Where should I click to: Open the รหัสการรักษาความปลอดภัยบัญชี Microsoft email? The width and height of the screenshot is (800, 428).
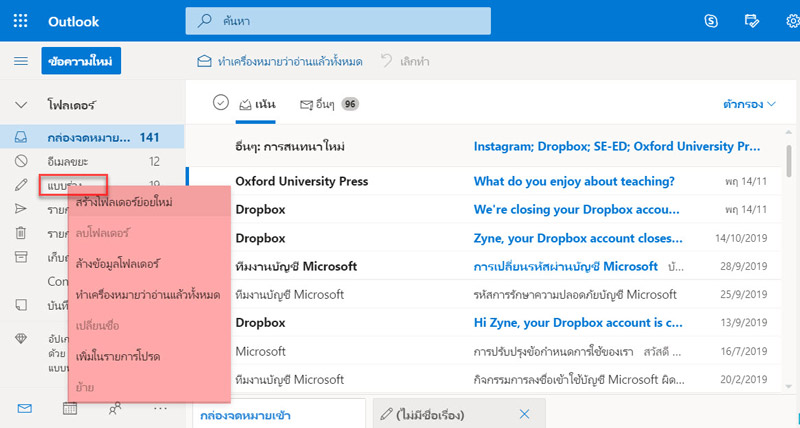(575, 294)
